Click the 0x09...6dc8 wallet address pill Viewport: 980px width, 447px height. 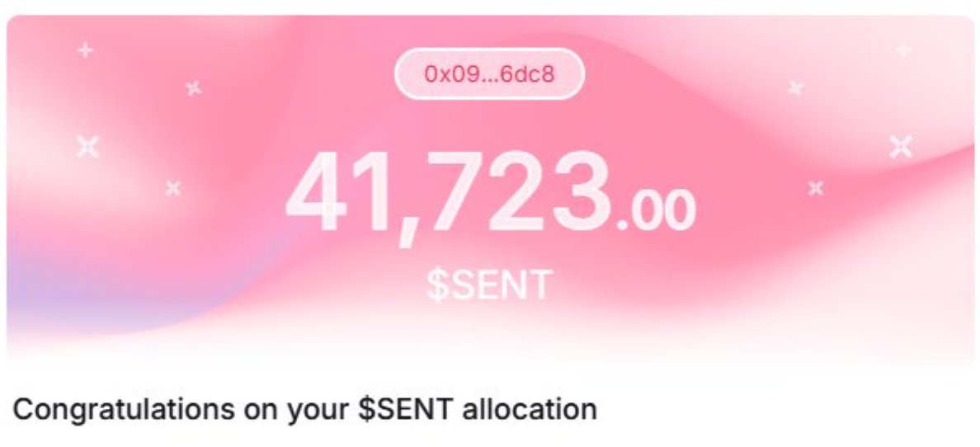(x=489, y=74)
